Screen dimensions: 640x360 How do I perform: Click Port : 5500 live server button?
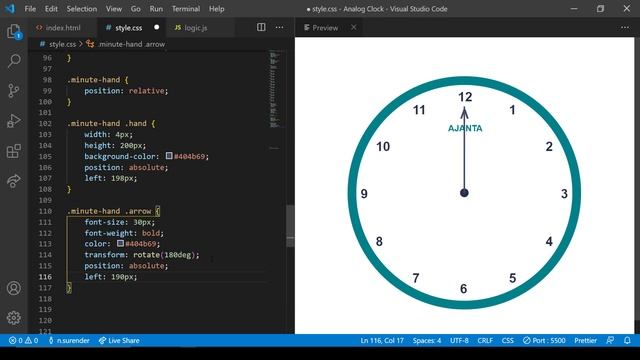[544, 340]
